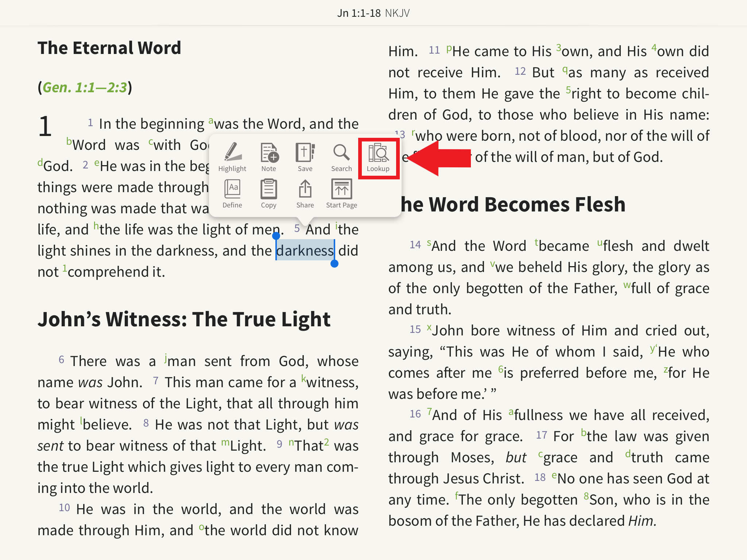Open cross-reference b before the law

point(584,433)
